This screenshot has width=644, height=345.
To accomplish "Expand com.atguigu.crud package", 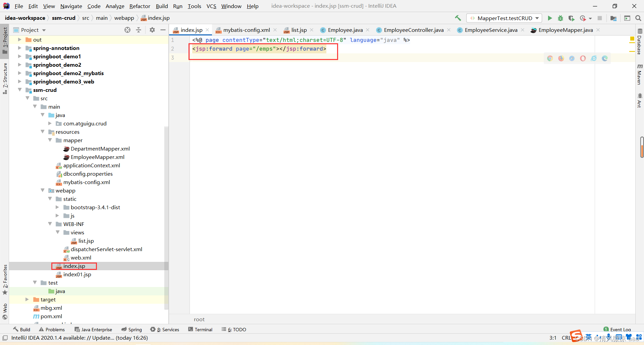I will tap(50, 123).
